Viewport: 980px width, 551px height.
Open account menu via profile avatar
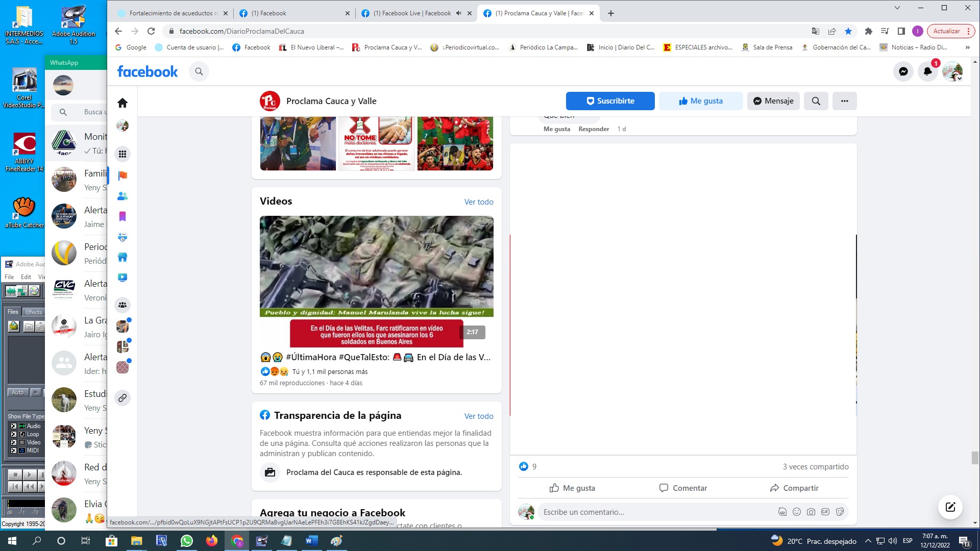[952, 71]
